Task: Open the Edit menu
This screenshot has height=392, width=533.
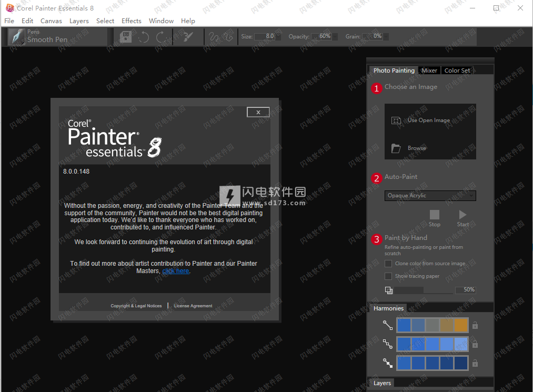Action: 27,21
